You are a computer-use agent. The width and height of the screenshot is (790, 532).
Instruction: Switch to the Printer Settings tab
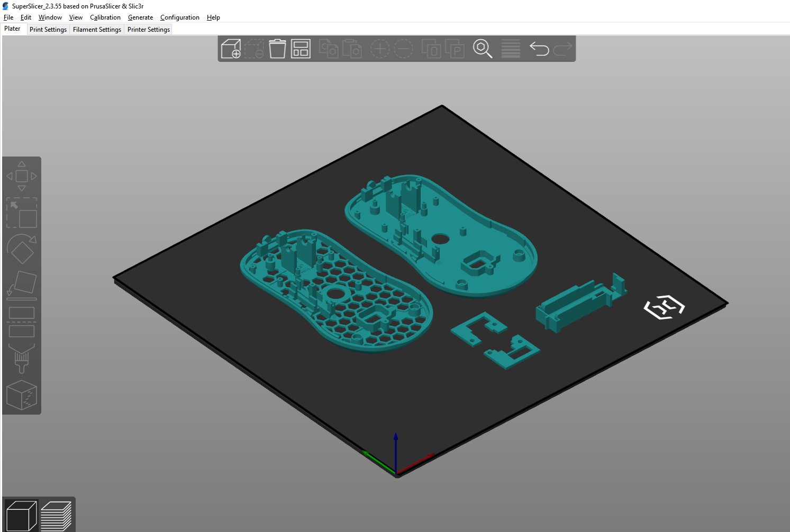(x=148, y=29)
